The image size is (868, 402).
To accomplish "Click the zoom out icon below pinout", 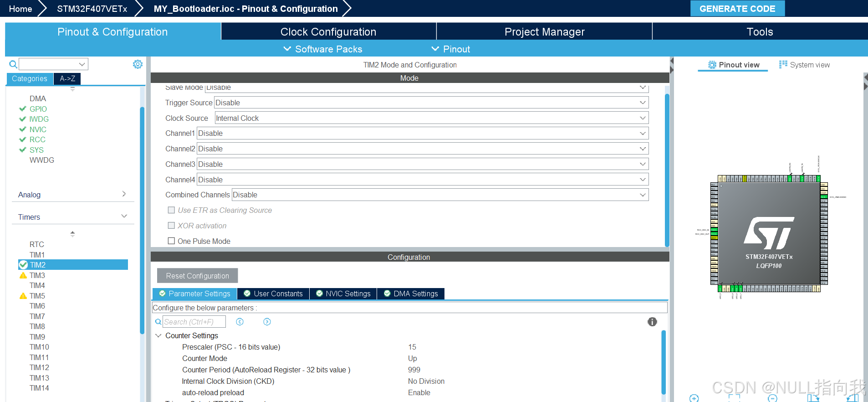I will pos(773,398).
